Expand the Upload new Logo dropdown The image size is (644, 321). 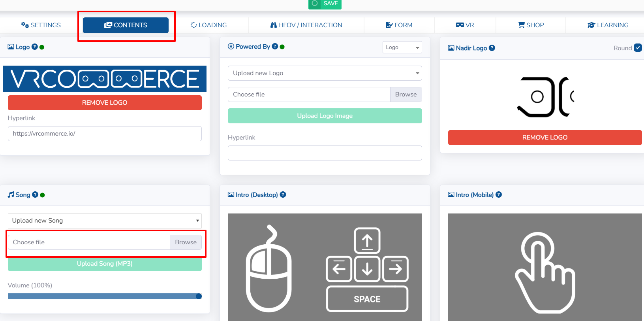(x=325, y=73)
